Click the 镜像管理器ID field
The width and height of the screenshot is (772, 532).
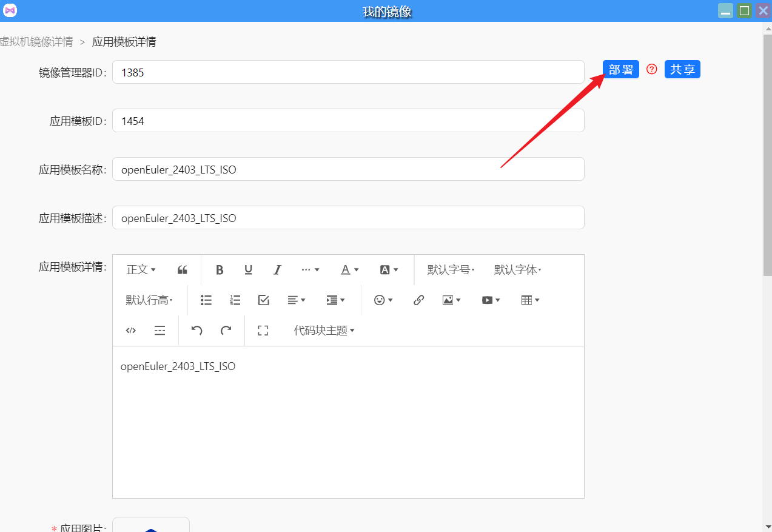(348, 72)
